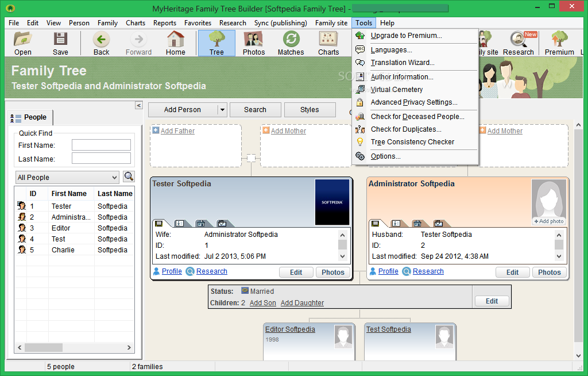
Task: Click the Forward arrow toolbar icon
Action: [138, 43]
